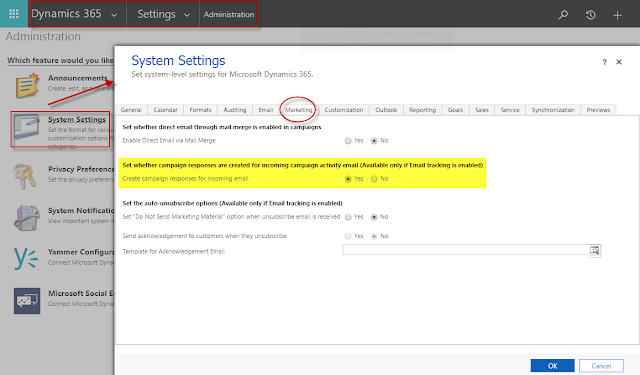Screen dimensions: 640x375
Task: Click the Template for Acknowledgement Email field
Action: point(466,250)
